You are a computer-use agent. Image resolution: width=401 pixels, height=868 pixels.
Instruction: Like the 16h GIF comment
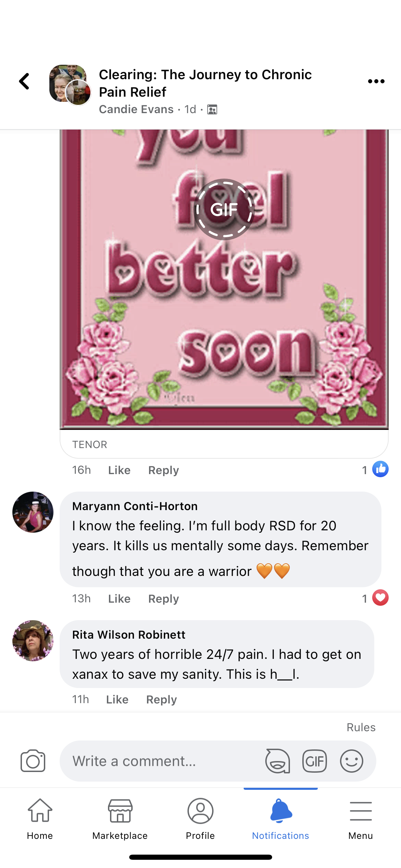119,470
